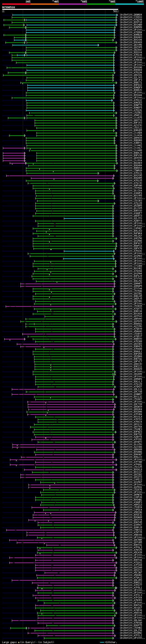
Task: Click the UniRef100_A5AEI2 label
Action: point(131,115)
